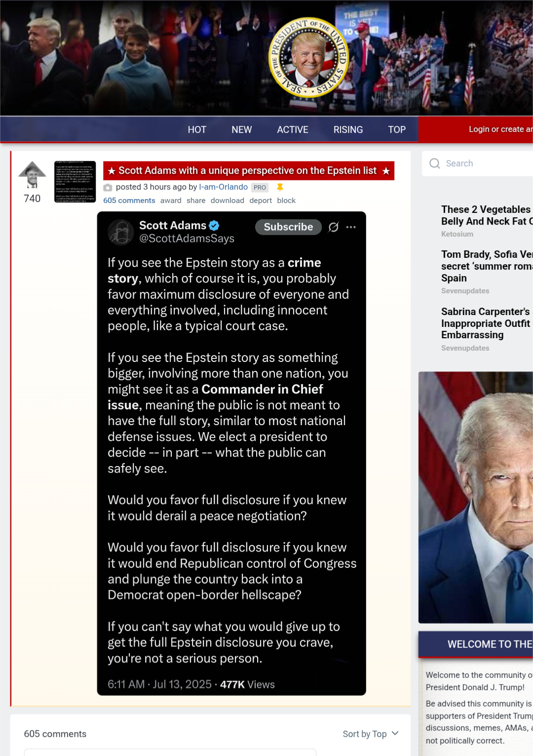533x756 pixels.
Task: Click the deport link
Action: click(261, 200)
